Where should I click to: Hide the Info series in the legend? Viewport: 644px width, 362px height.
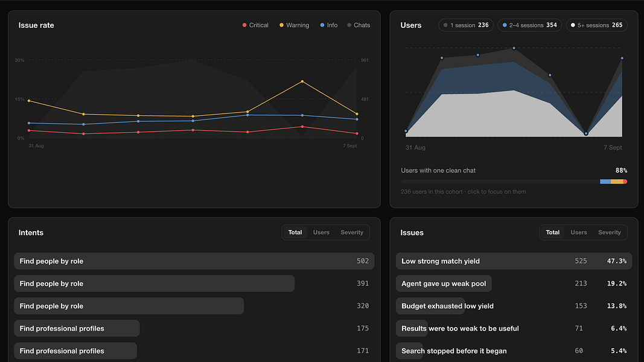328,25
